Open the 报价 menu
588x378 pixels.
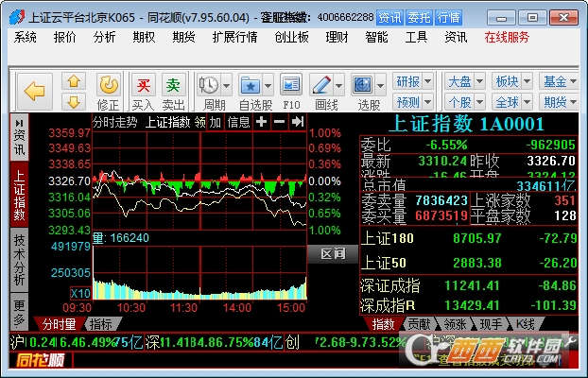pyautogui.click(x=64, y=37)
